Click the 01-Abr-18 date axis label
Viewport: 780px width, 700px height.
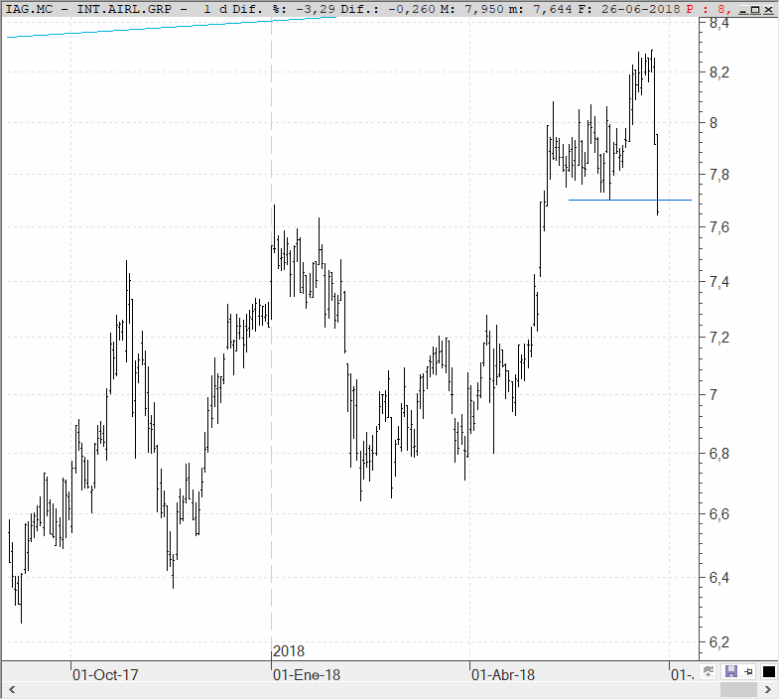click(x=503, y=675)
